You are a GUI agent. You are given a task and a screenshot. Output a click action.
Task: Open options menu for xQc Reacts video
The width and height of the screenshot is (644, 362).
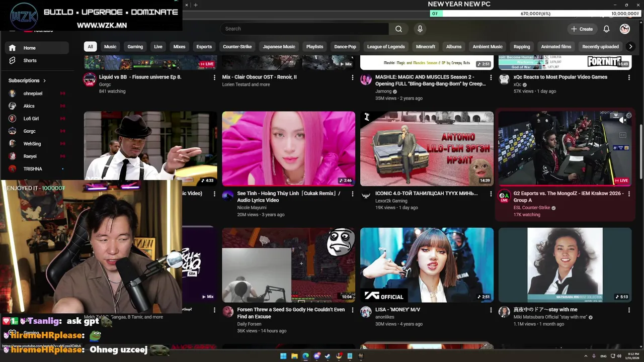click(628, 77)
